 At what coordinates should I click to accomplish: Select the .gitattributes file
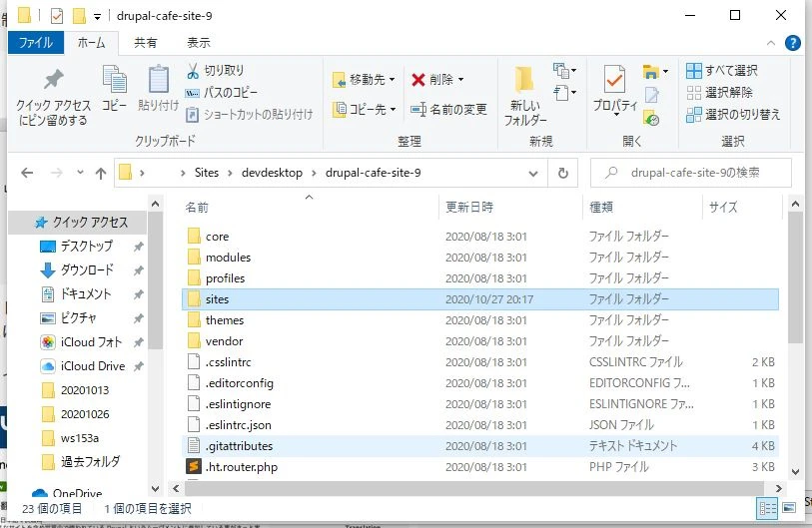pyautogui.click(x=479, y=446)
